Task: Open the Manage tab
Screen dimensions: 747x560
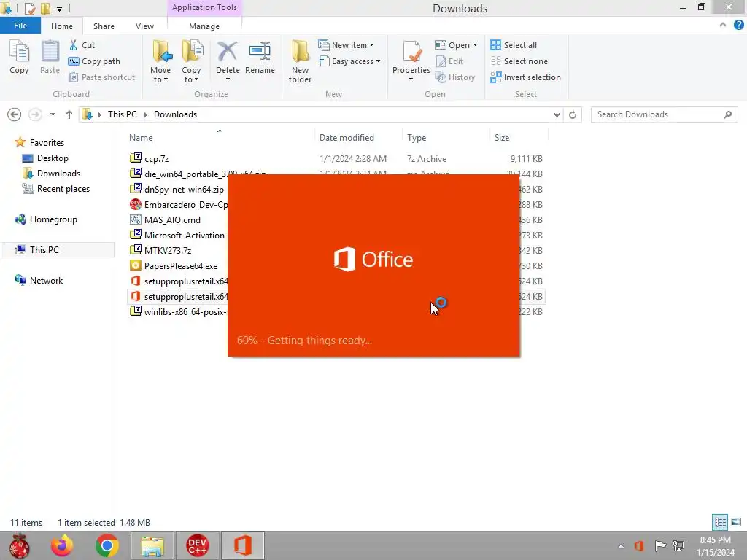Action: click(x=204, y=26)
